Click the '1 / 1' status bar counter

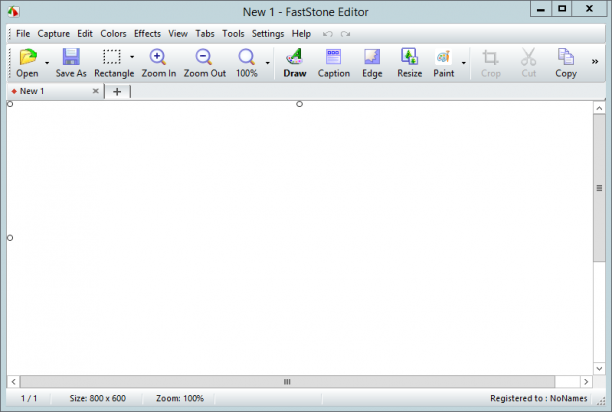click(29, 398)
